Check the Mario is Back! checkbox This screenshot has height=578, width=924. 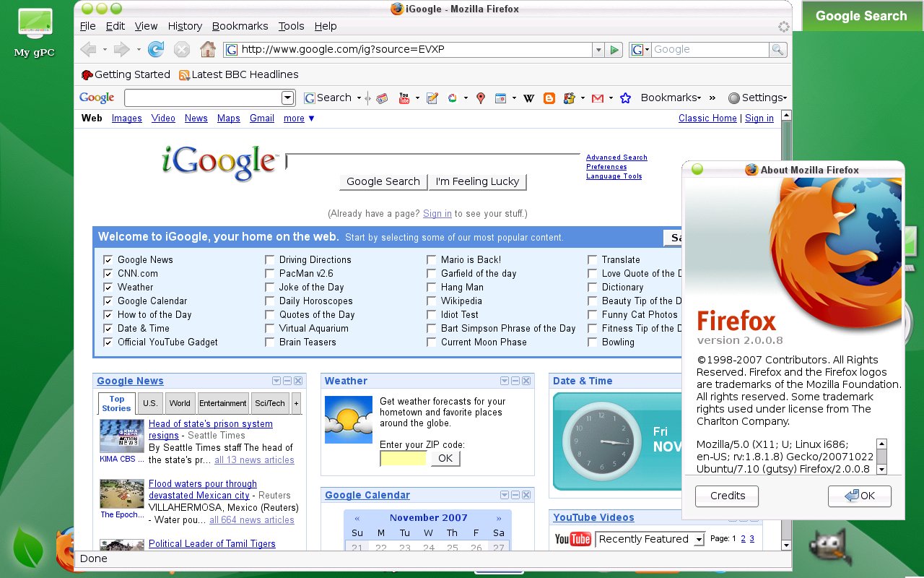coord(432,260)
